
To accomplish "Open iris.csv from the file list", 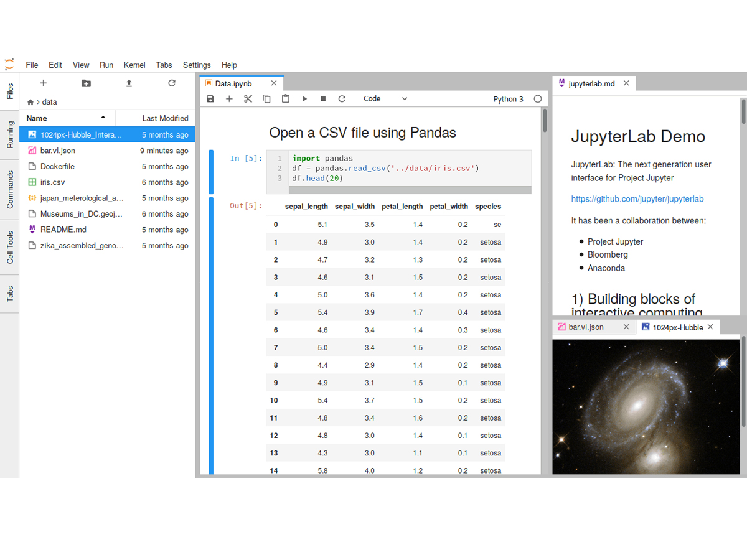I will [52, 182].
